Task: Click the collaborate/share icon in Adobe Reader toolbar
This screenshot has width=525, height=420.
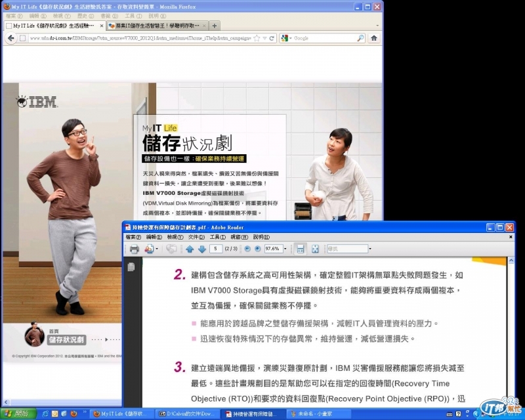Action: (149, 249)
